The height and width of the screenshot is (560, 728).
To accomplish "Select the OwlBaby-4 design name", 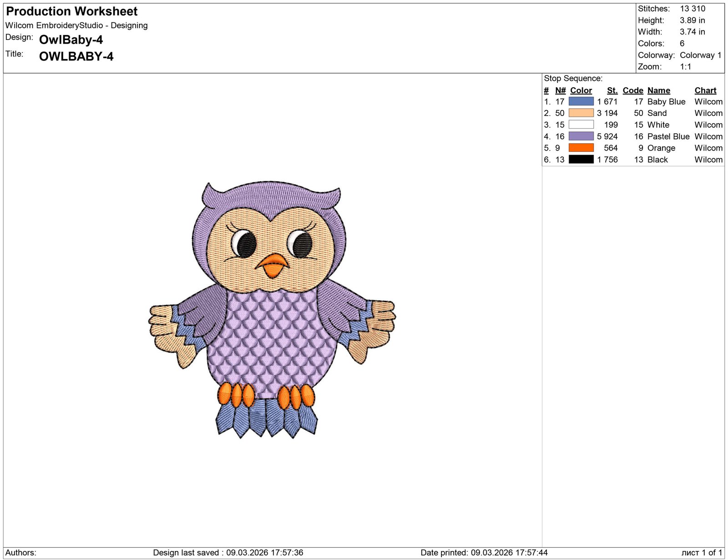I will (x=71, y=40).
